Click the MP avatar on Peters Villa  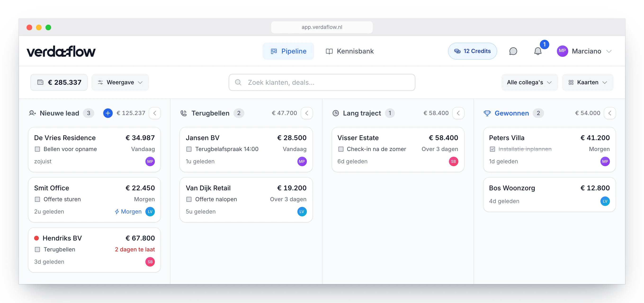pos(605,161)
